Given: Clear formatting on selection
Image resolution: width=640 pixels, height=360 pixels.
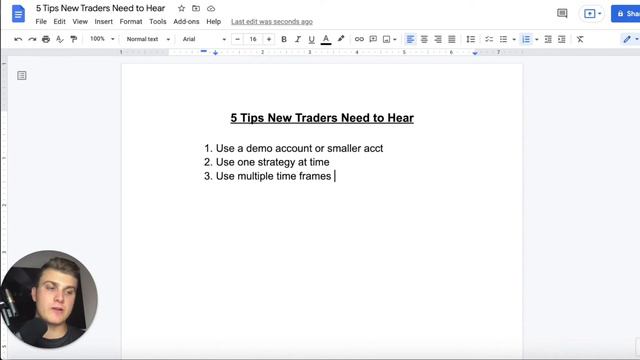Looking at the screenshot, I should 580,39.
